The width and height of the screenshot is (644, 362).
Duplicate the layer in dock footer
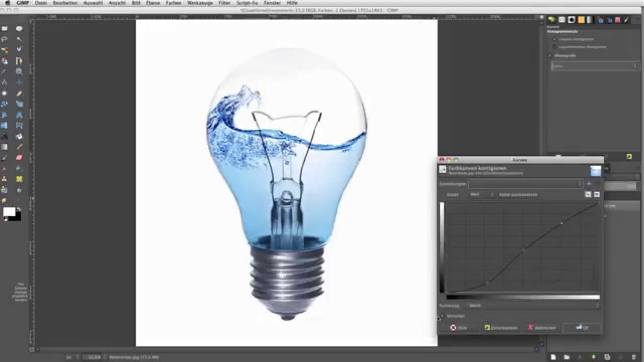(607, 357)
